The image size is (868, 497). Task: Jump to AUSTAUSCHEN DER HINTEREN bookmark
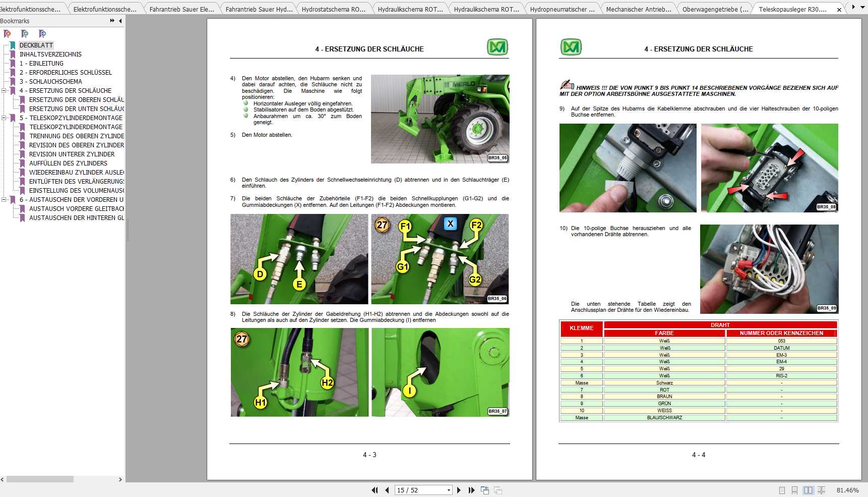(x=77, y=218)
